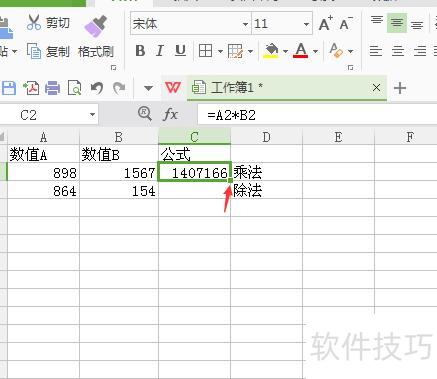Set bottom vertical alignment
This screenshot has width=437, height=379.
point(417,24)
